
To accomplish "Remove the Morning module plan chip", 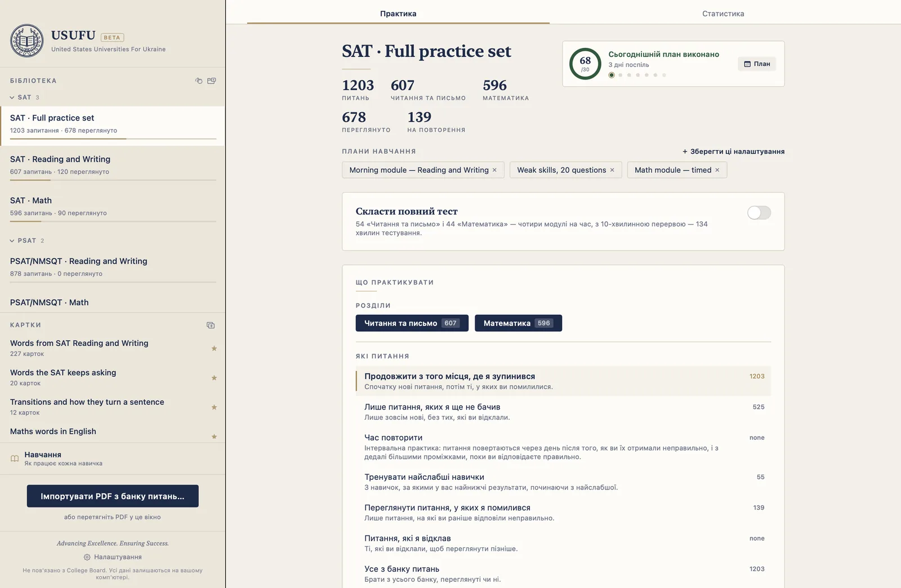I will click(x=494, y=170).
